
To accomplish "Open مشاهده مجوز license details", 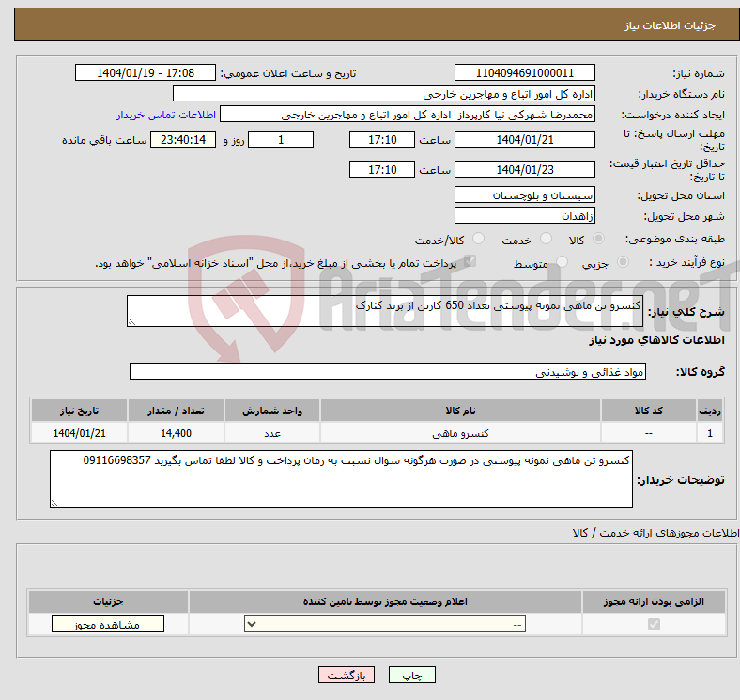I will (108, 624).
